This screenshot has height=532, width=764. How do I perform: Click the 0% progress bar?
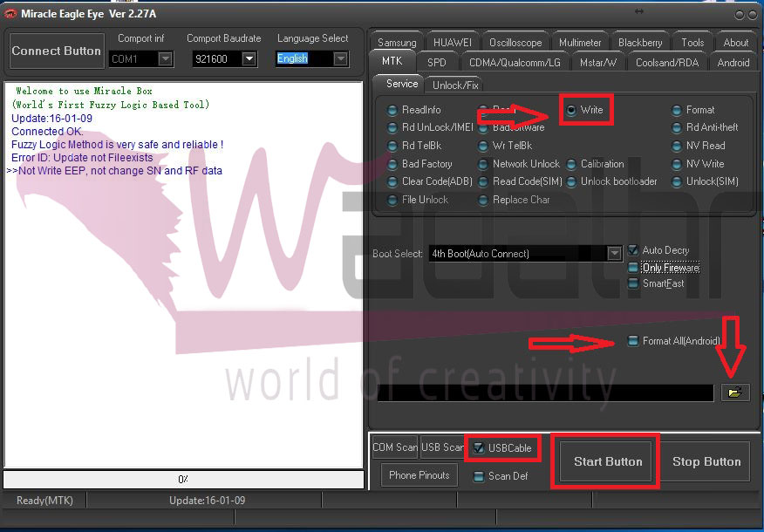click(183, 480)
